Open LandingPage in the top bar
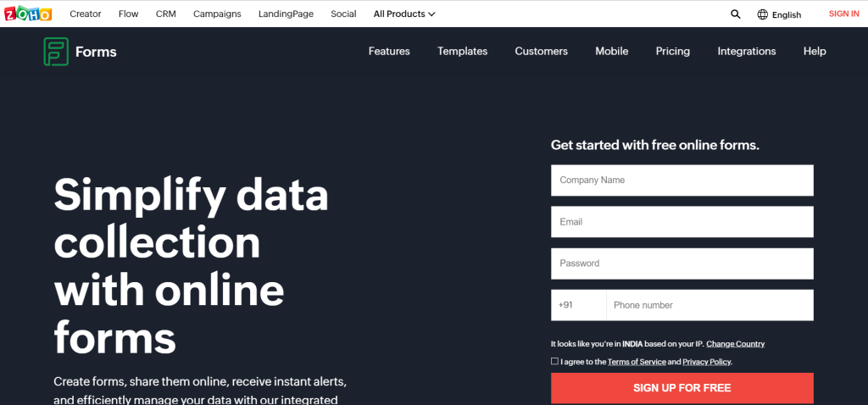Viewport: 868px width, 405px height. 286,14
